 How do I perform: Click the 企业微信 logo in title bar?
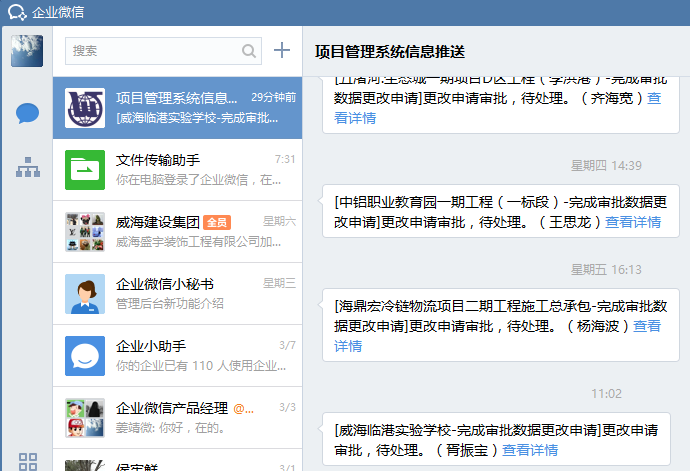pos(18,12)
